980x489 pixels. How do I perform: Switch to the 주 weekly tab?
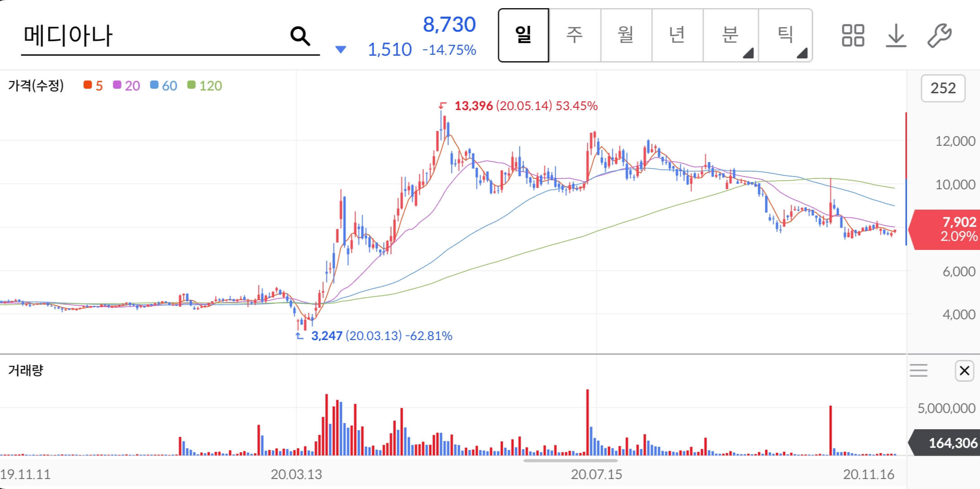575,35
